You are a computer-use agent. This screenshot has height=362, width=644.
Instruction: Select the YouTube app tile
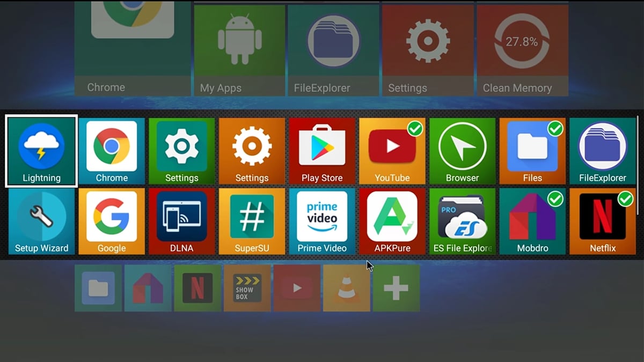[392, 151]
